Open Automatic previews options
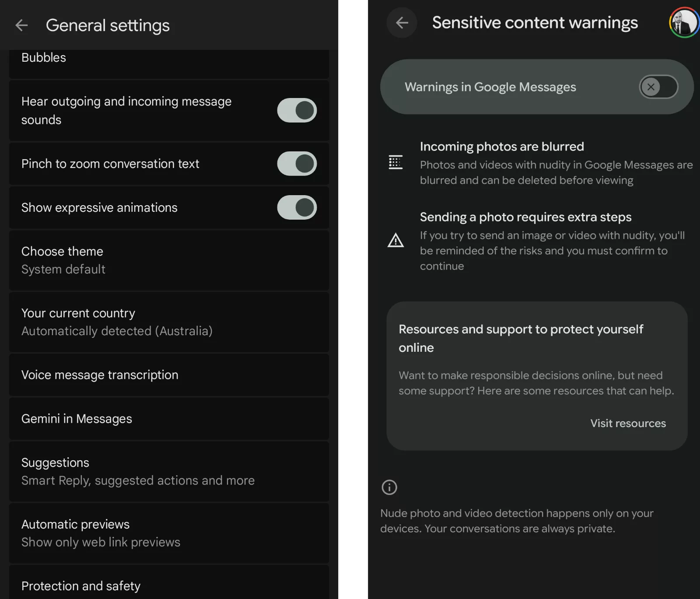The width and height of the screenshot is (700, 599). (169, 533)
